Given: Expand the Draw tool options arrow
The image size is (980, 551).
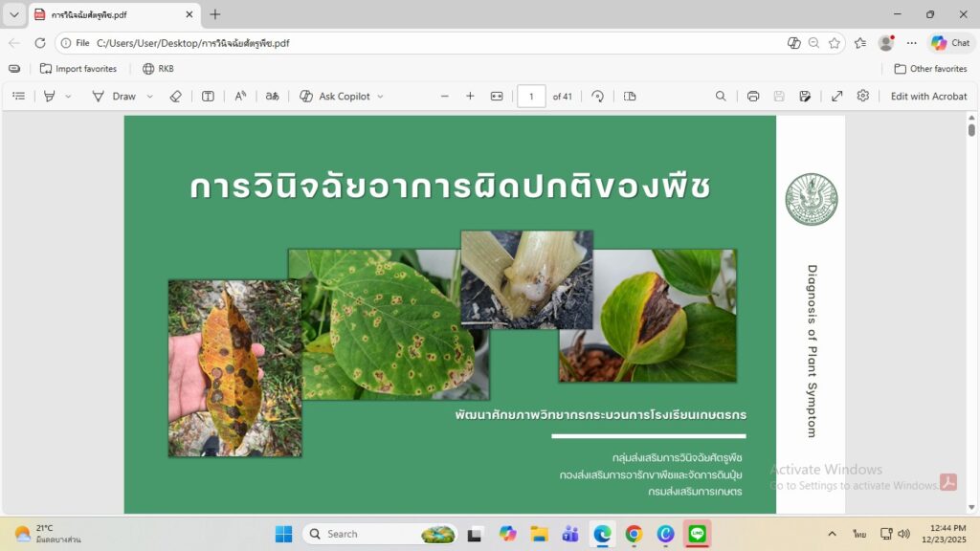Looking at the screenshot, I should pos(150,96).
